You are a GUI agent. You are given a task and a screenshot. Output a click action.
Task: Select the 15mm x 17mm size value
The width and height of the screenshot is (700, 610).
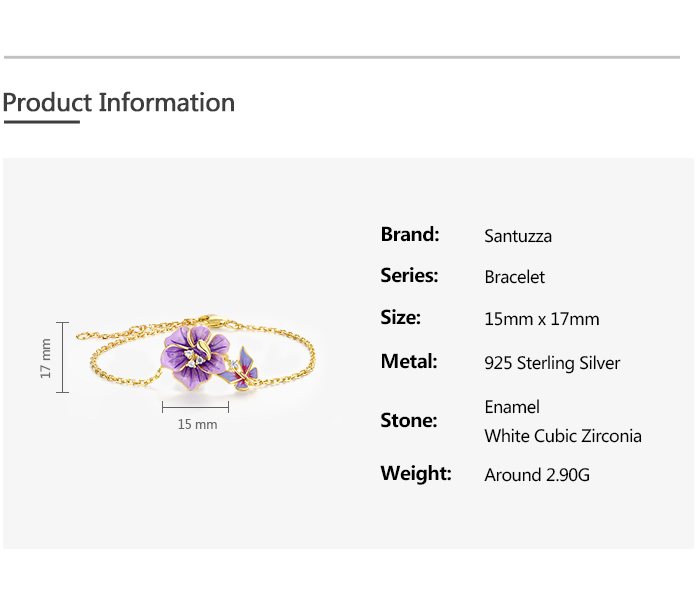(x=542, y=319)
